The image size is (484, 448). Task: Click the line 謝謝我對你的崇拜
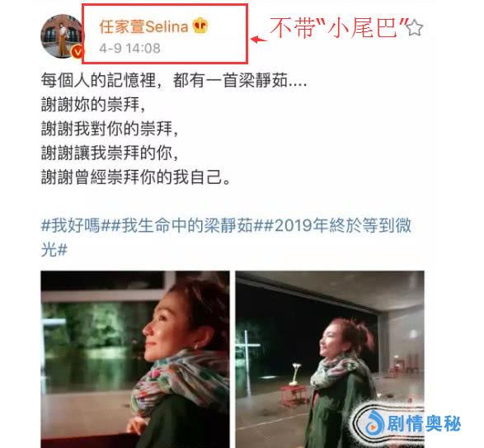[x=110, y=129]
